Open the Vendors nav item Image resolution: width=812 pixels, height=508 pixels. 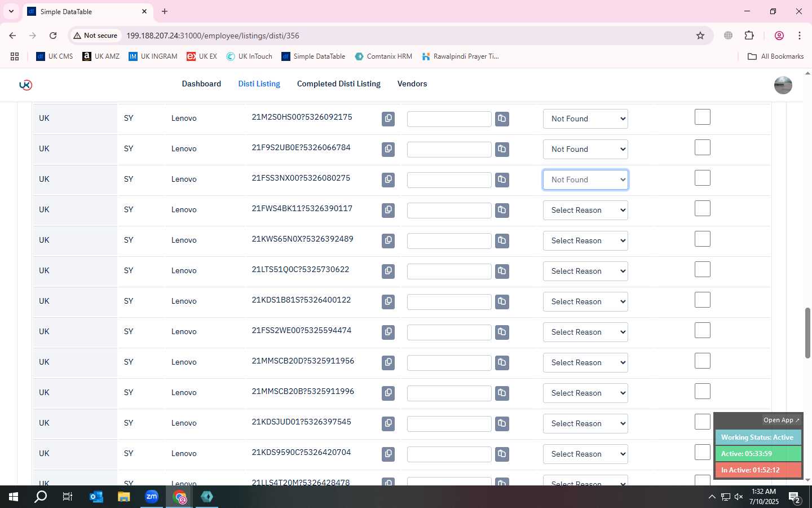click(x=412, y=84)
